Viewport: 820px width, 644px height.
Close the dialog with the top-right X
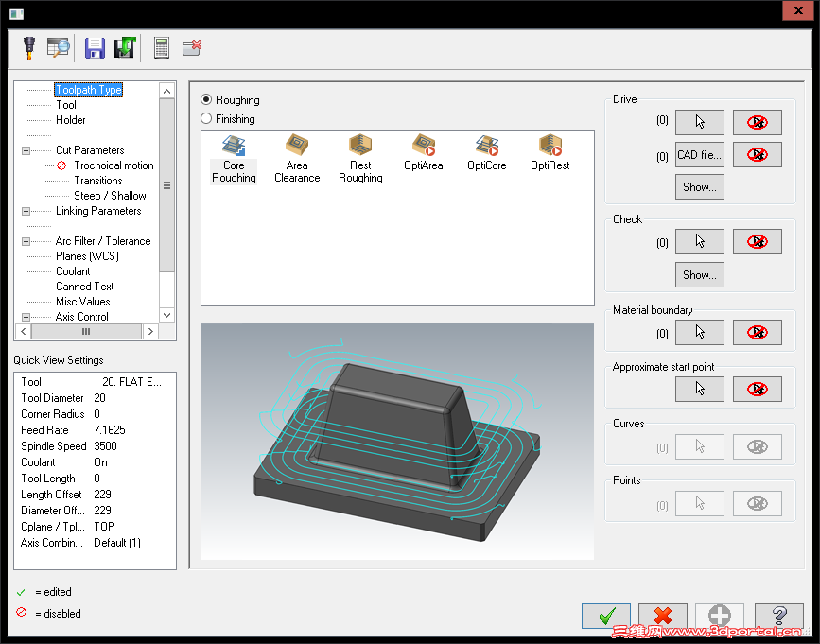pyautogui.click(x=798, y=10)
